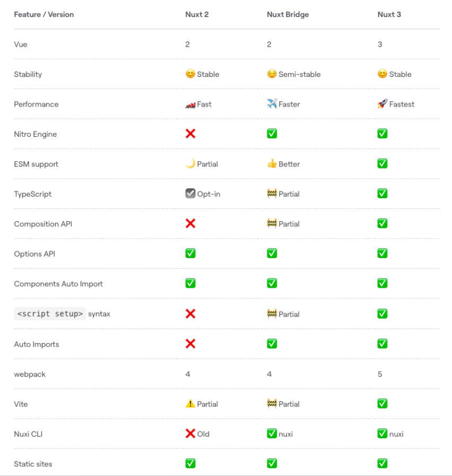Click the Nuxt 3 column header
452x476 pixels.
(x=389, y=14)
